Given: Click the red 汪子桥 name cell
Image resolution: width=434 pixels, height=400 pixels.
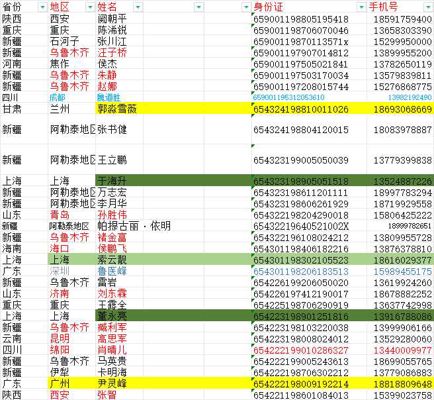Looking at the screenshot, I should click(x=119, y=53).
